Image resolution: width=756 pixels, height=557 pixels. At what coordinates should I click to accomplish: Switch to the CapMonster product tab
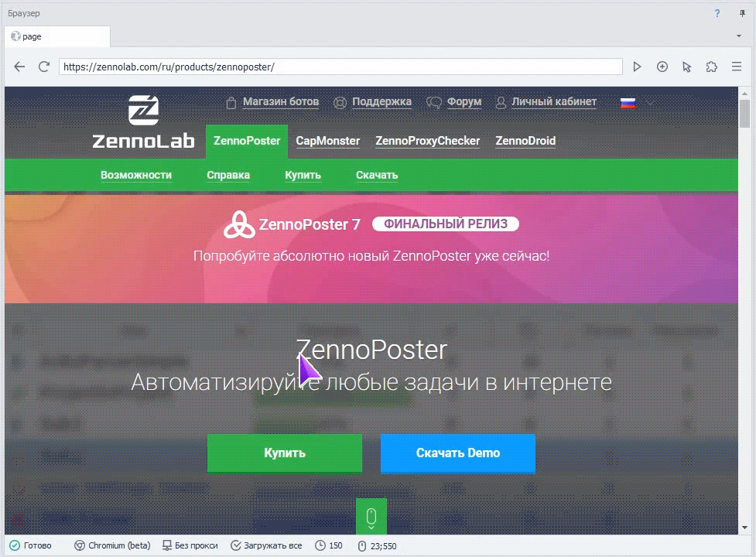click(x=328, y=141)
